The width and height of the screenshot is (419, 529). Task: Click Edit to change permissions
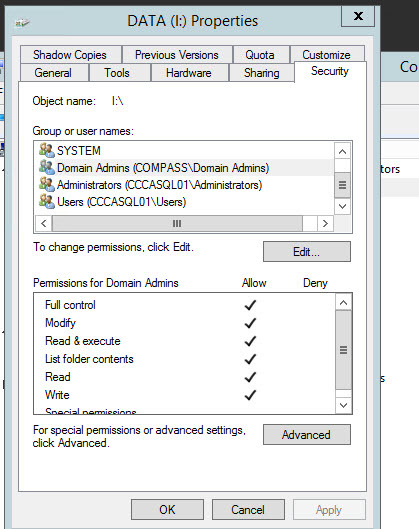click(307, 252)
